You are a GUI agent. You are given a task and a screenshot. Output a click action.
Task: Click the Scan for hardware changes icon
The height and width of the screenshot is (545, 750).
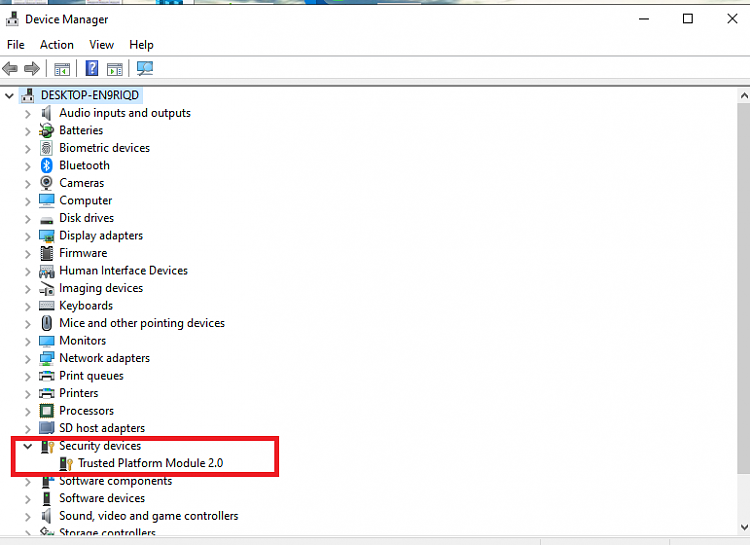(145, 68)
